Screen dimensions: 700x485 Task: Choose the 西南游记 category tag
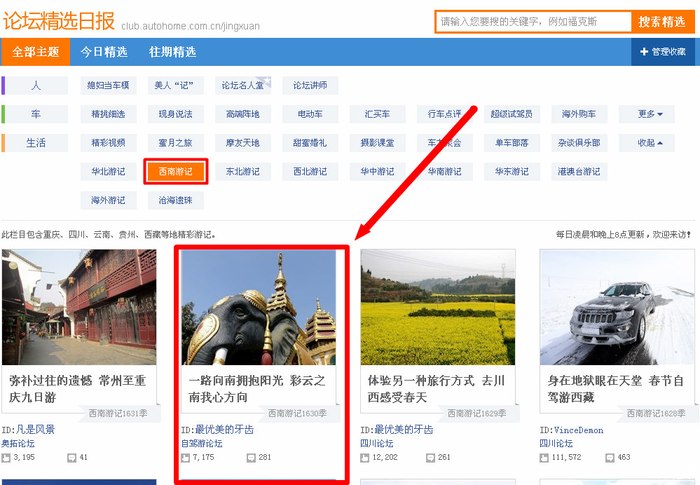tap(175, 172)
